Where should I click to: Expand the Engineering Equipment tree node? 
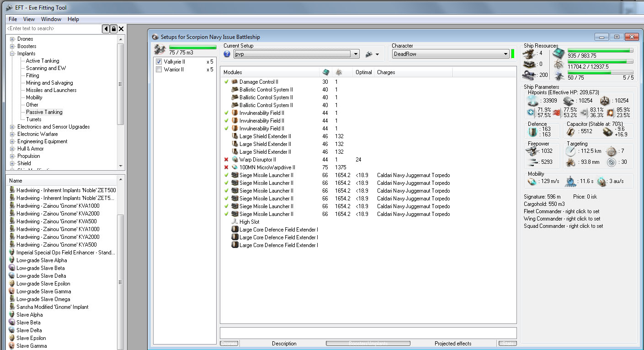(x=12, y=141)
